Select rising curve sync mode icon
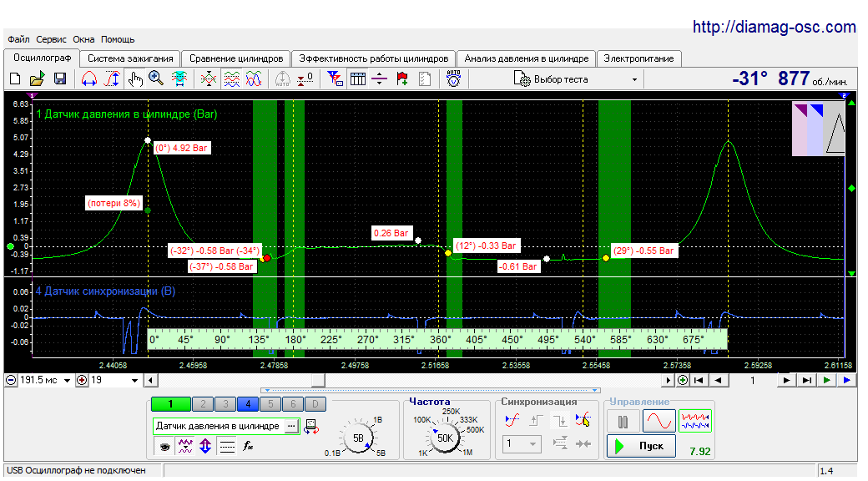This screenshot has height=481, width=868. pyautogui.click(x=512, y=421)
